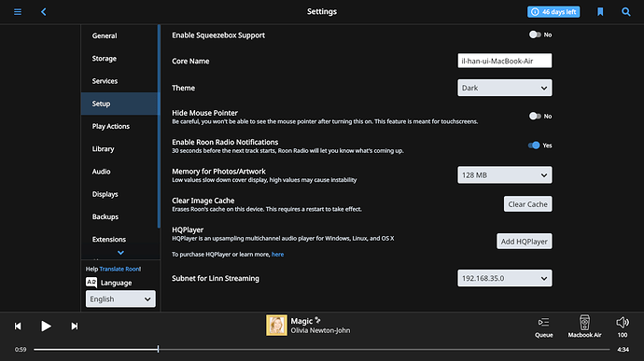Open the General settings tab

[x=119, y=35]
